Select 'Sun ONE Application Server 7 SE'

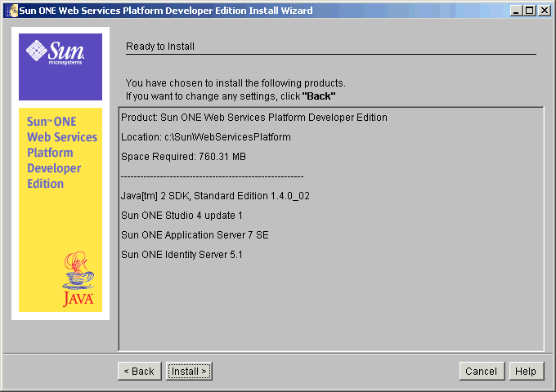pyautogui.click(x=195, y=234)
